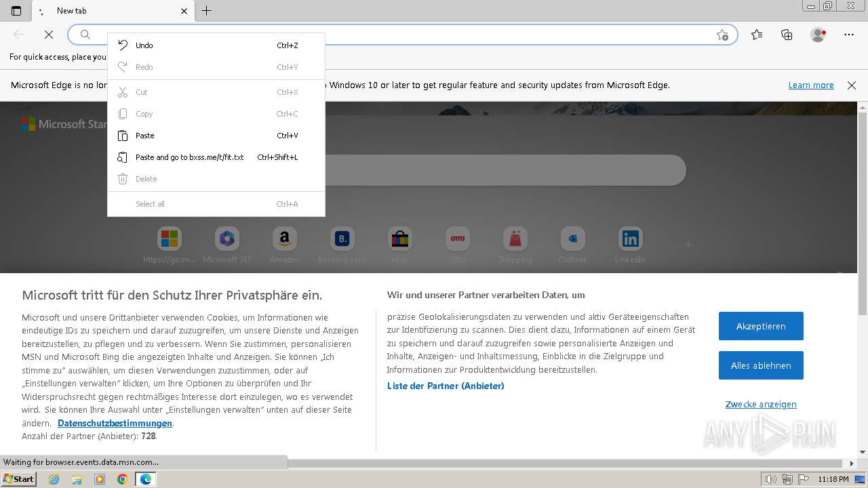Image resolution: width=868 pixels, height=488 pixels.
Task: Open the Learn more link
Action: coord(811,85)
